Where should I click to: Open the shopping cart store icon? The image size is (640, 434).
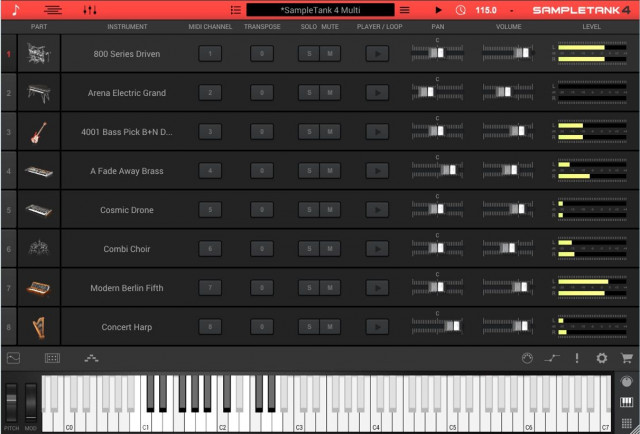tap(627, 358)
